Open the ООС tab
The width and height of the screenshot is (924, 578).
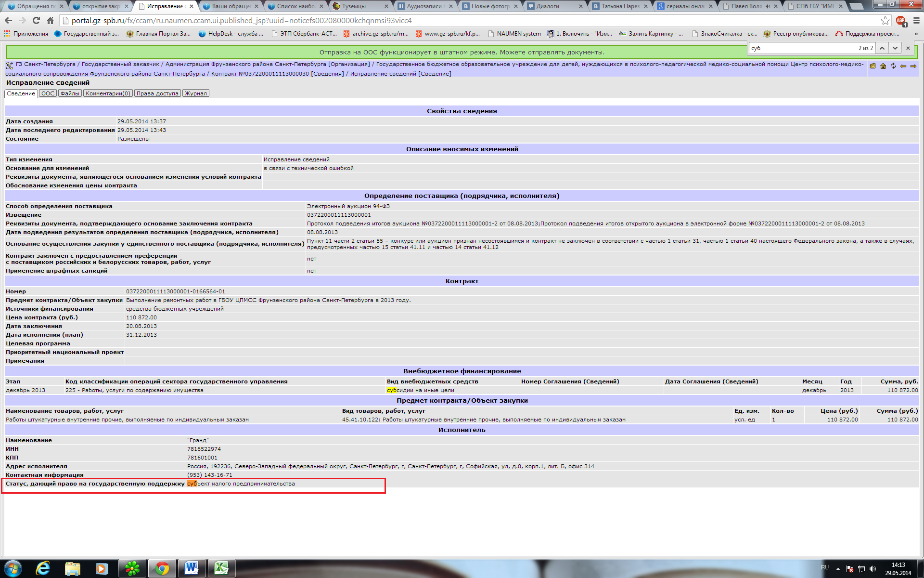coord(48,93)
